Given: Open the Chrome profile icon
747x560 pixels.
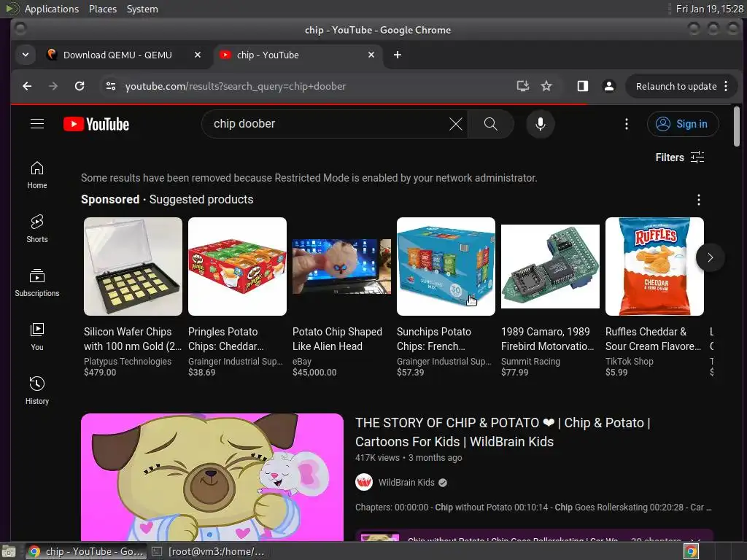Looking at the screenshot, I should pyautogui.click(x=609, y=86).
